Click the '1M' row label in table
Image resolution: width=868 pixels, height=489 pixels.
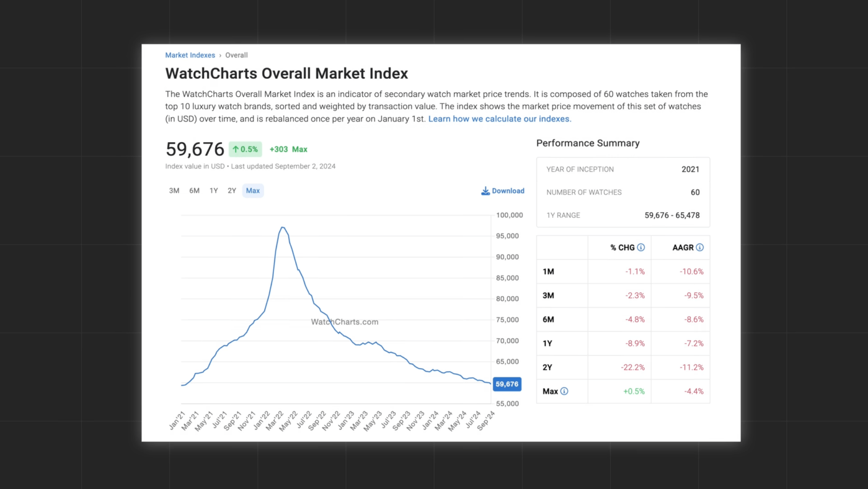click(x=549, y=272)
